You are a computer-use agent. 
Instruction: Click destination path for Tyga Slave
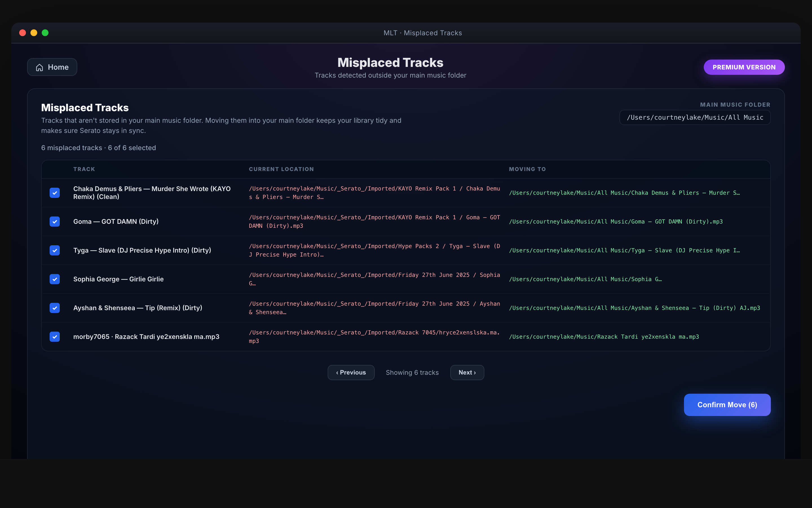point(625,250)
